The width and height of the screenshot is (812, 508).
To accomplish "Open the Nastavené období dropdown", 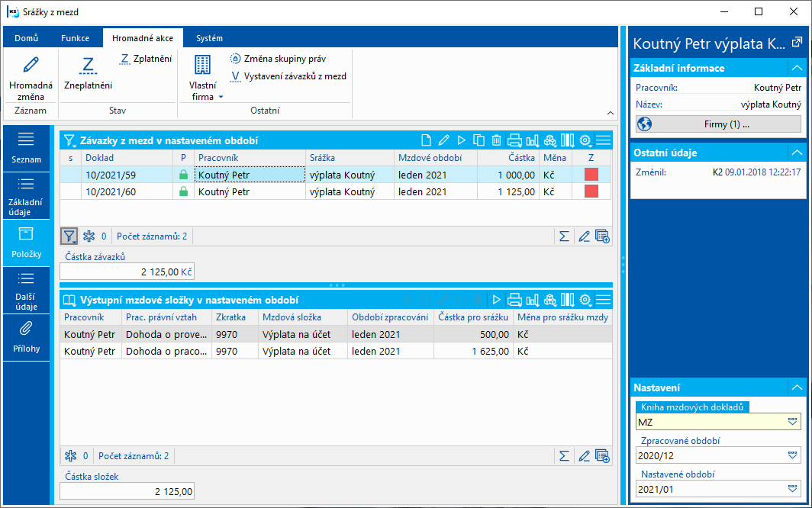I will [792, 488].
